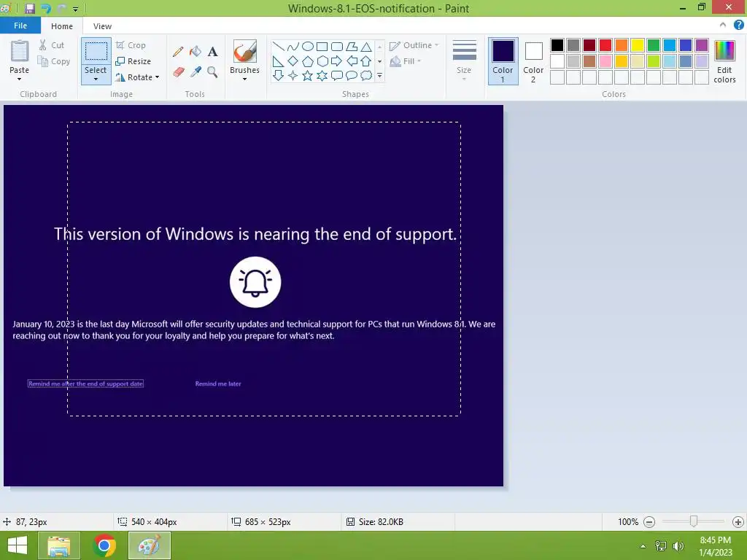This screenshot has height=560, width=747.
Task: Click the Brushes tool icon
Action: (245, 52)
